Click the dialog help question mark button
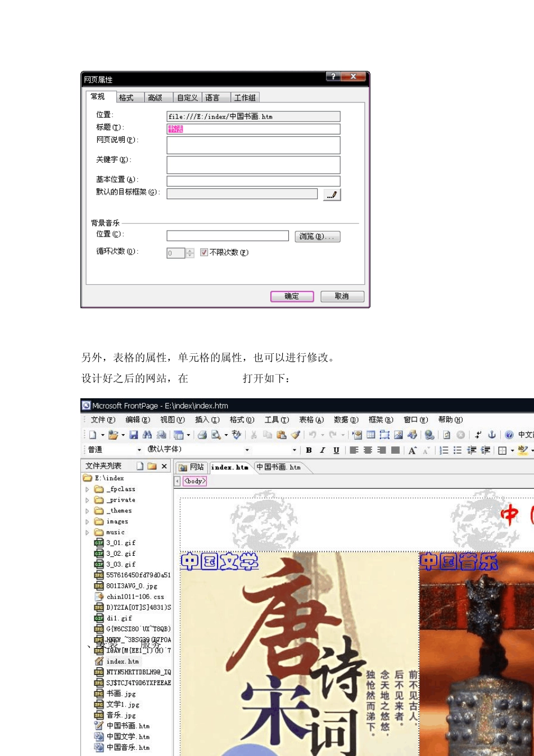Screen dimensions: 534x756 click(333, 76)
